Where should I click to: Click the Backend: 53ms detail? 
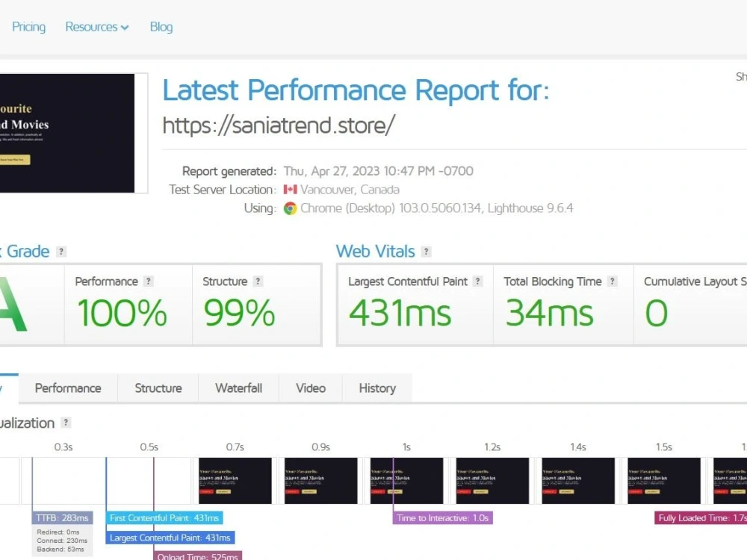[60, 549]
